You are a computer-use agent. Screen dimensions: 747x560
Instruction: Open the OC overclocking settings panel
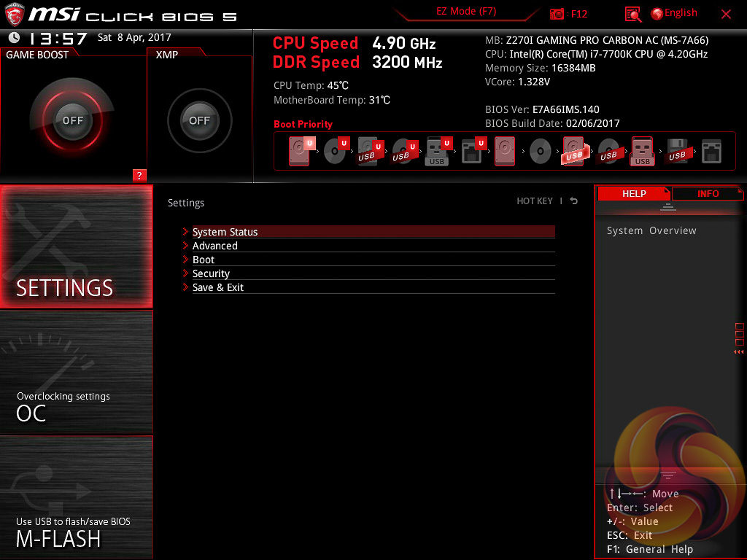(76, 373)
